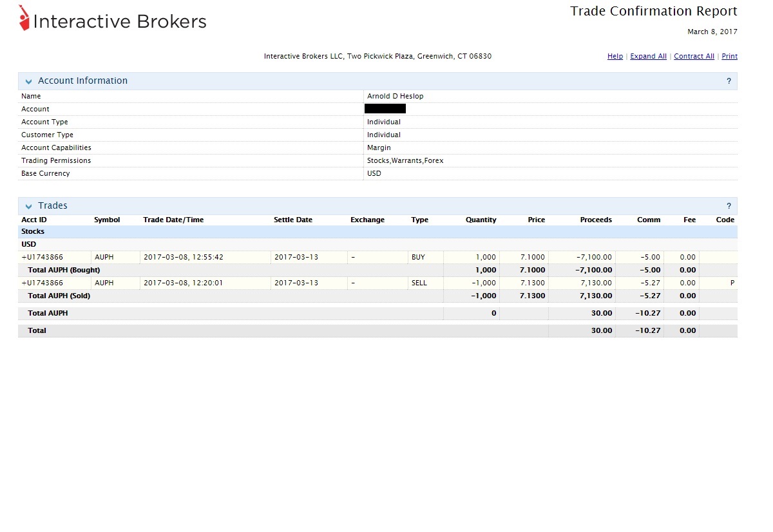Click the Total AUPH (Bought) row label
Image resolution: width=773 pixels, height=532 pixels.
click(64, 270)
